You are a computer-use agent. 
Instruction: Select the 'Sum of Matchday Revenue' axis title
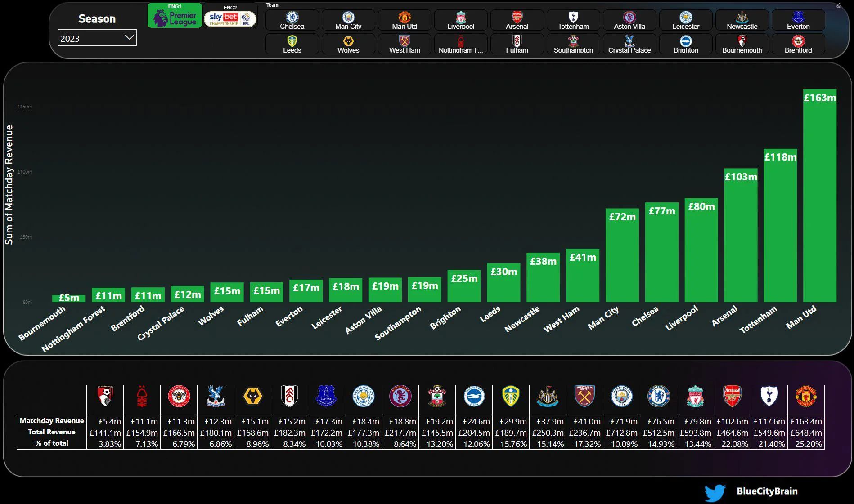[x=9, y=185]
